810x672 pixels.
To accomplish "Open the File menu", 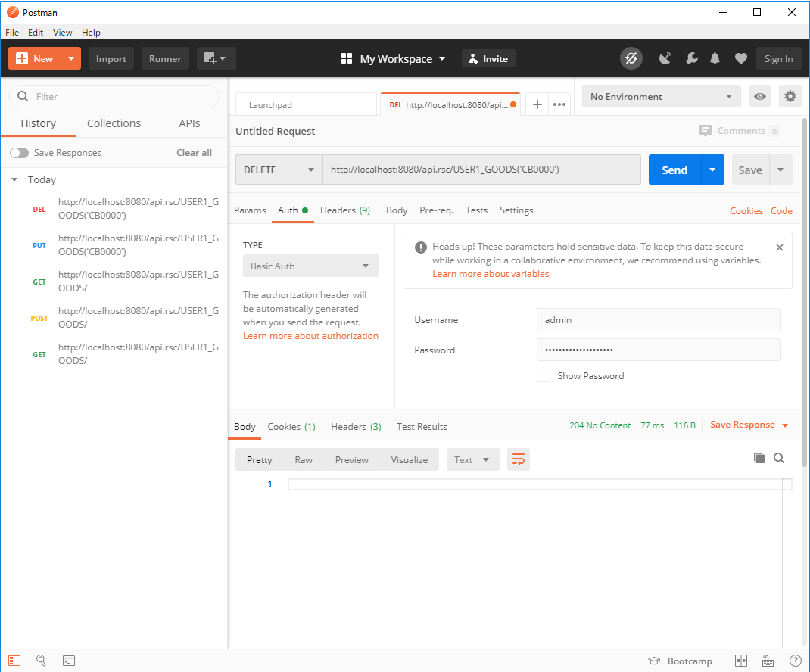I will (12, 32).
